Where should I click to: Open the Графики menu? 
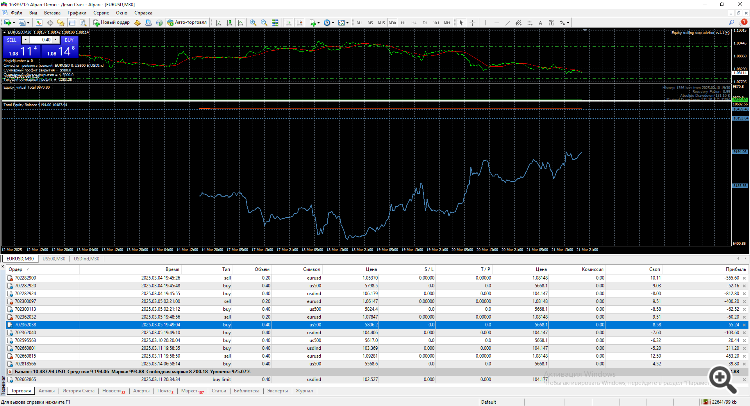pos(79,11)
